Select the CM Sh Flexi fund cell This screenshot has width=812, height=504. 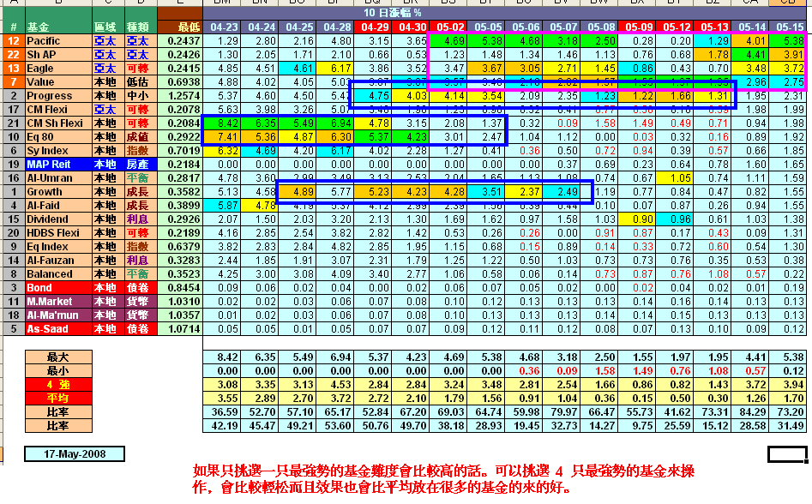tap(58, 123)
